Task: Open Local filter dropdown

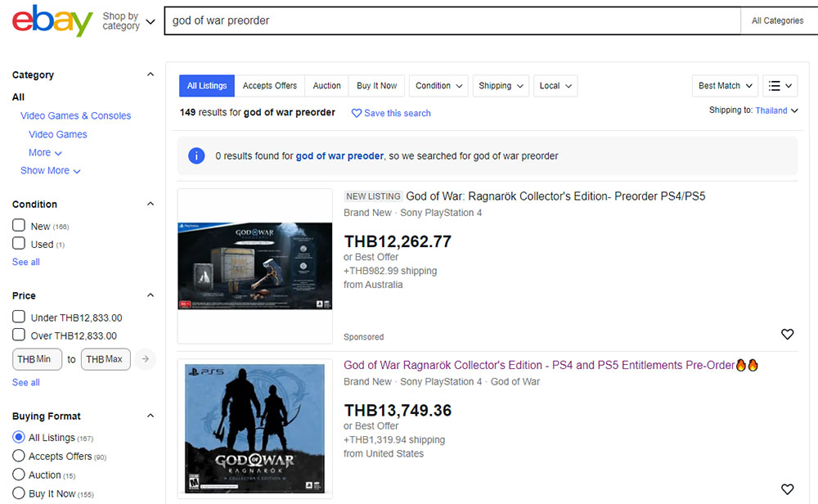Action: 555,86
